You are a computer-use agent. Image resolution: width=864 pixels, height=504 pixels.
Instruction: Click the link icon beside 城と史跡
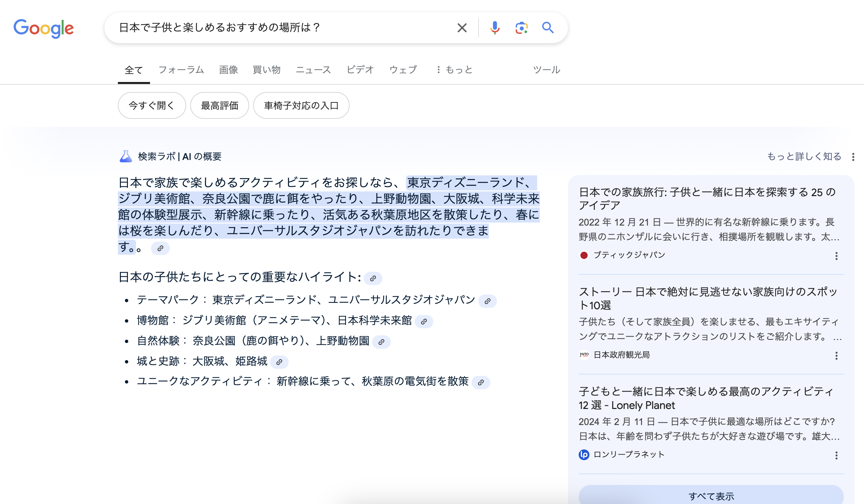(279, 362)
